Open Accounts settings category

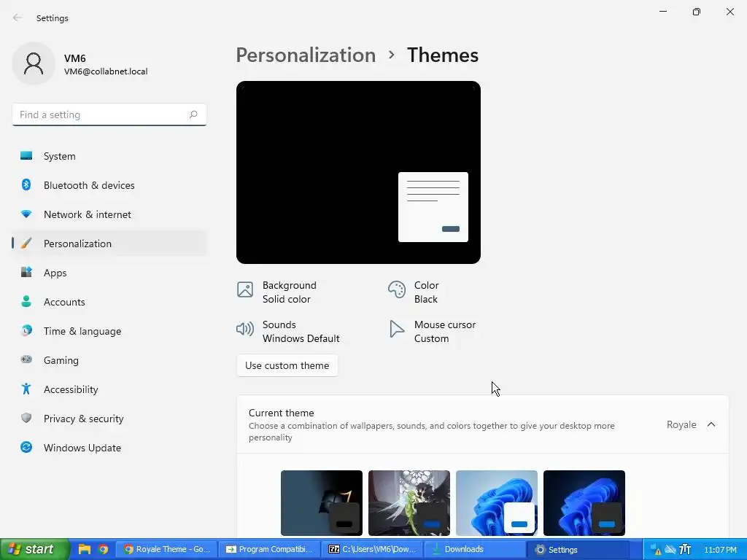pyautogui.click(x=109, y=301)
